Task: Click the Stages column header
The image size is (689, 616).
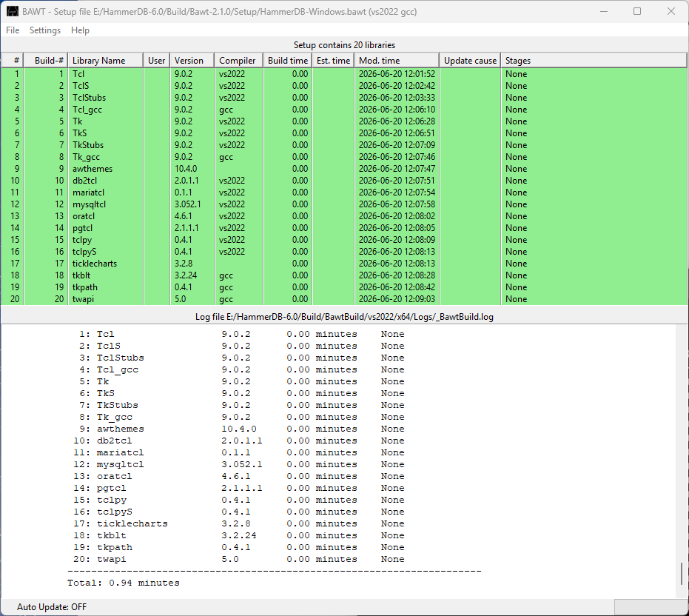Action: [x=594, y=61]
